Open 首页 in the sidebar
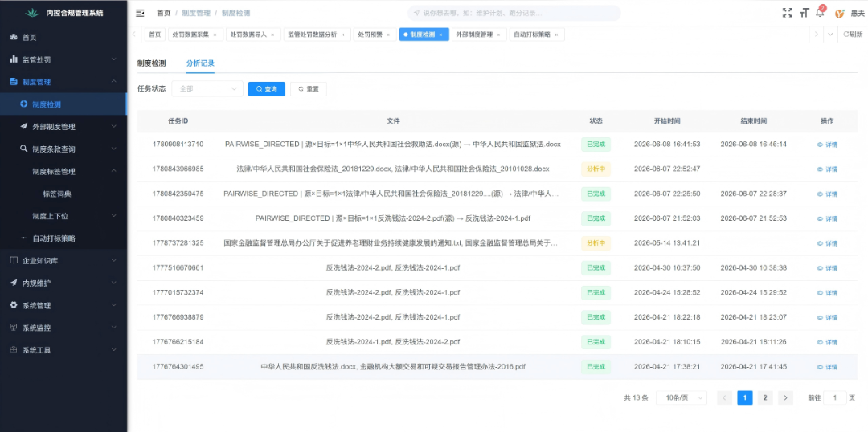Image resolution: width=868 pixels, height=432 pixels. (x=63, y=37)
